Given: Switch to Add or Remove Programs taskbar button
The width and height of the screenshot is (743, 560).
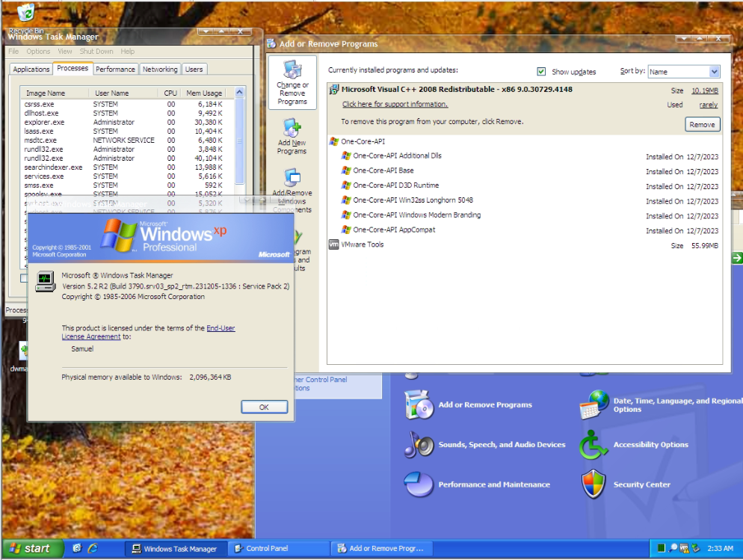Looking at the screenshot, I should (x=381, y=548).
